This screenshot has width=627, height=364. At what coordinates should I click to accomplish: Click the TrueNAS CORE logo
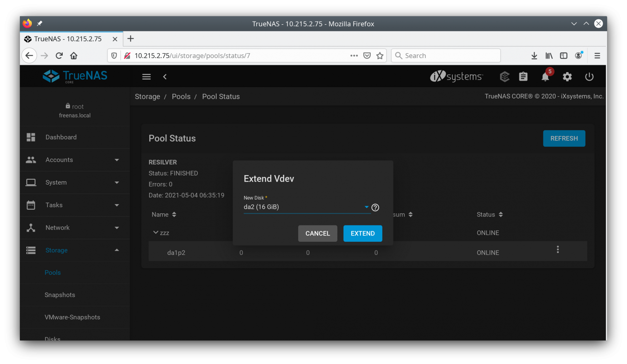pyautogui.click(x=75, y=76)
